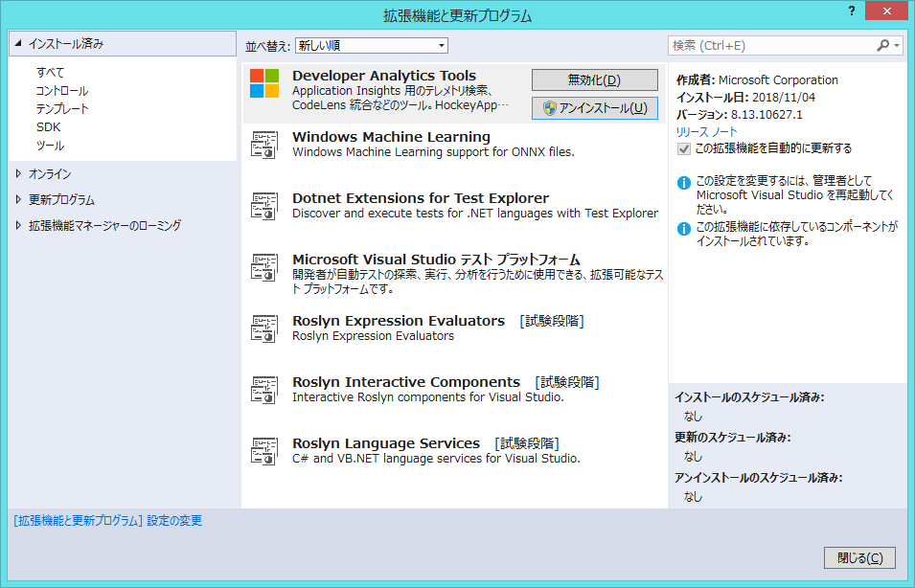
Task: Click the Dotnet Extensions for Test Explorer icon
Action: pos(264,206)
